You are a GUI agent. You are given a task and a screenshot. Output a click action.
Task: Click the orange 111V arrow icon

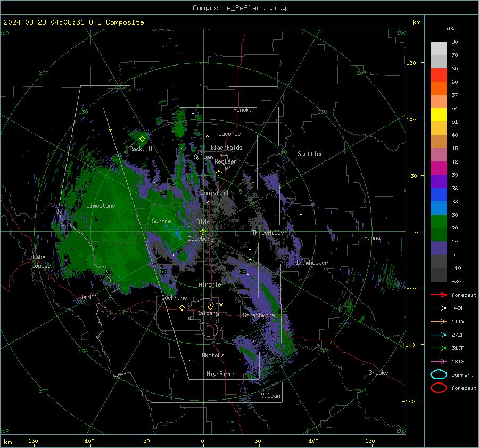point(439,321)
